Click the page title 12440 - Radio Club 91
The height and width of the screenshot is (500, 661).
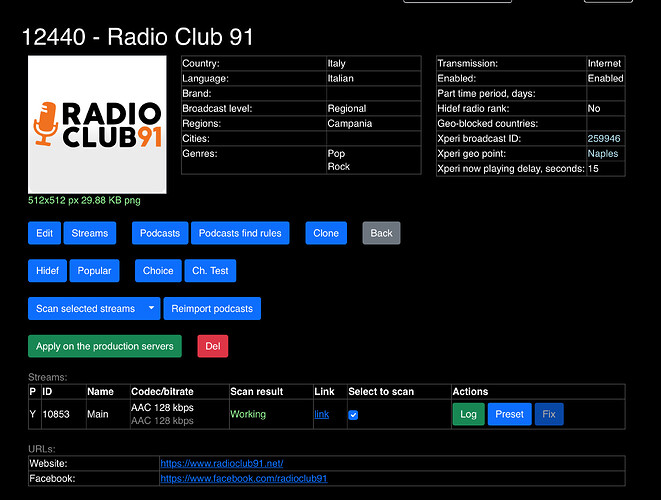[137, 37]
